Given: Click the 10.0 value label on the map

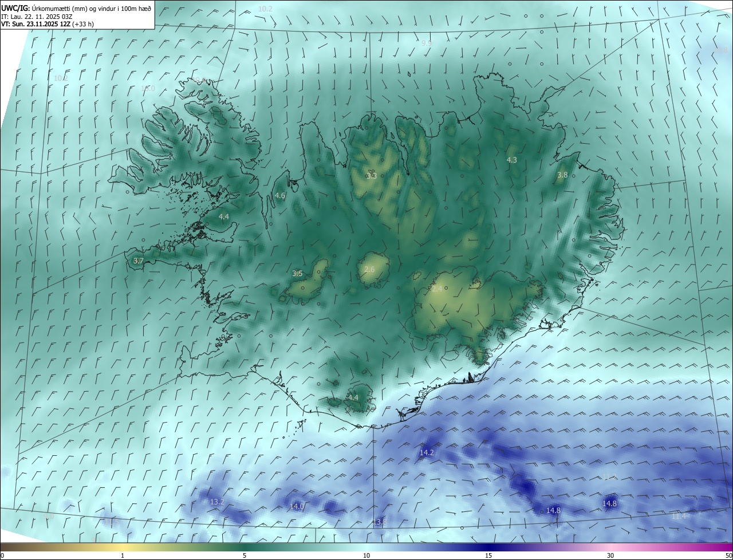Looking at the screenshot, I should pyautogui.click(x=148, y=89).
